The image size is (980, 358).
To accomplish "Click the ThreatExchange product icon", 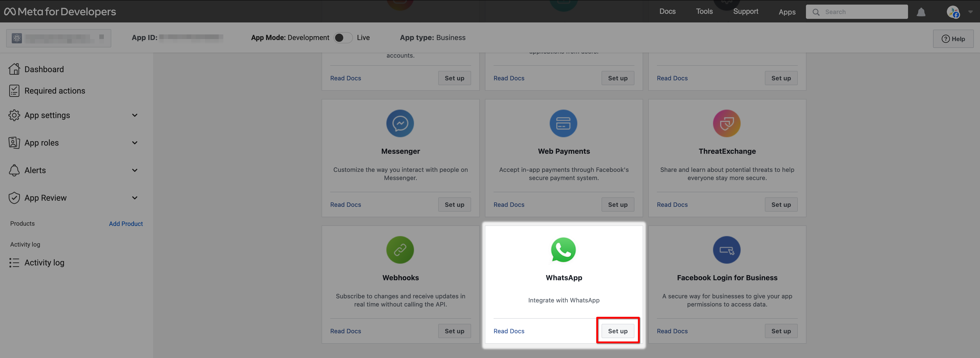I will 727,123.
